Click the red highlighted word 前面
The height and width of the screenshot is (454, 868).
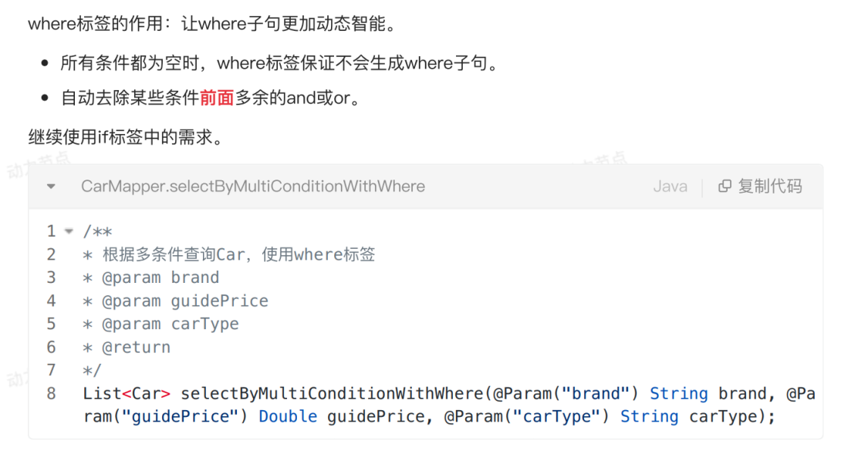(217, 98)
